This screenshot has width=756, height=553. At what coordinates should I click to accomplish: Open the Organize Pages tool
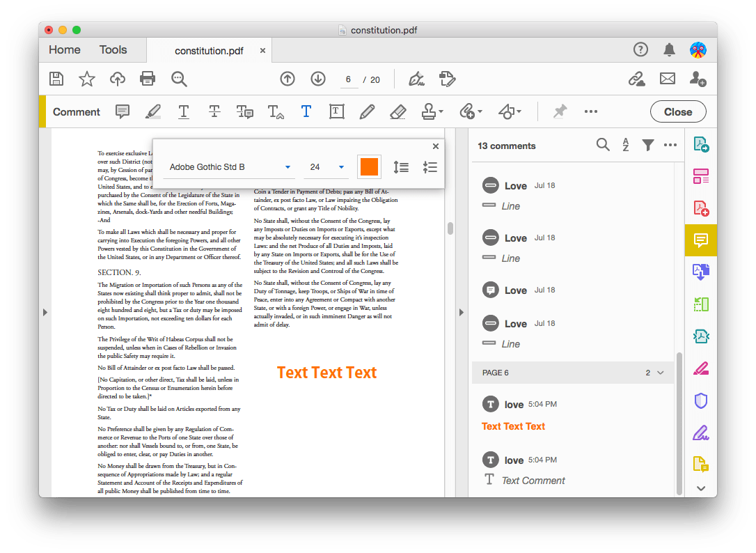point(701,176)
